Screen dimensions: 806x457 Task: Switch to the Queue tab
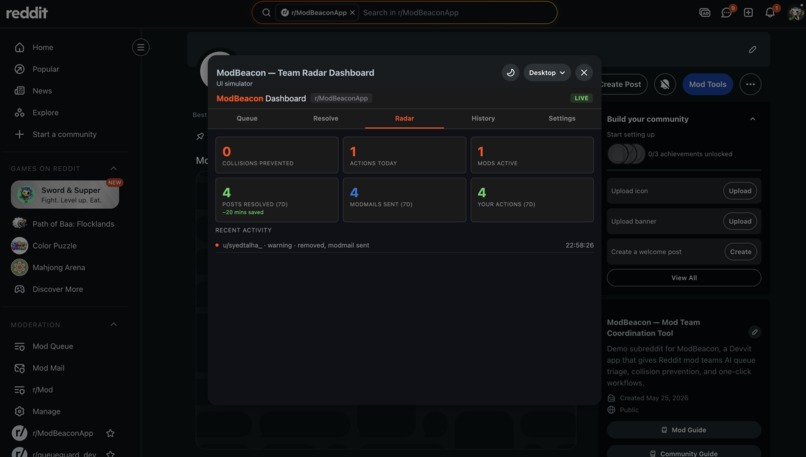pyautogui.click(x=247, y=118)
